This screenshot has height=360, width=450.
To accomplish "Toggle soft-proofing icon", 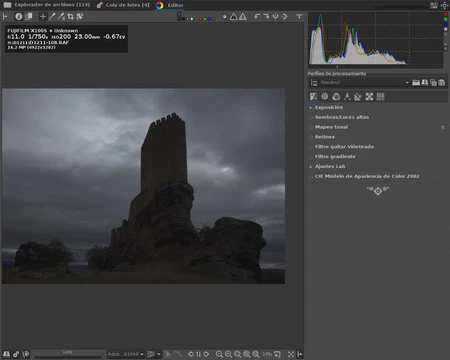I will (x=168, y=354).
